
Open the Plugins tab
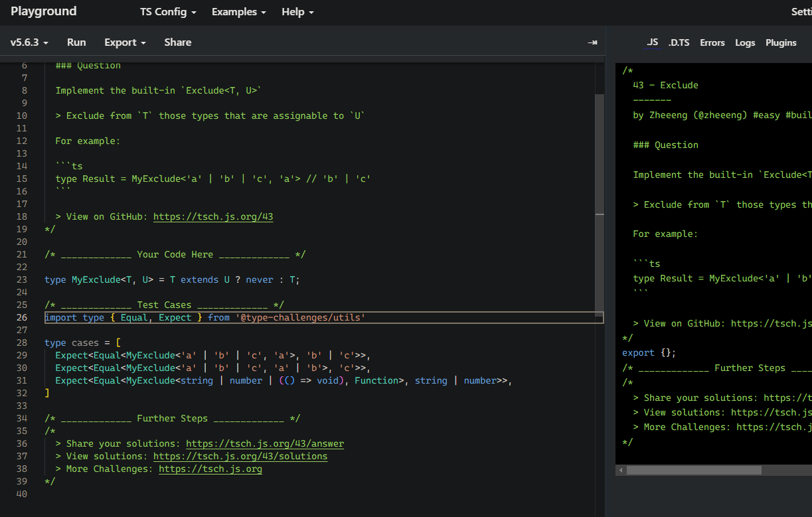tap(781, 42)
